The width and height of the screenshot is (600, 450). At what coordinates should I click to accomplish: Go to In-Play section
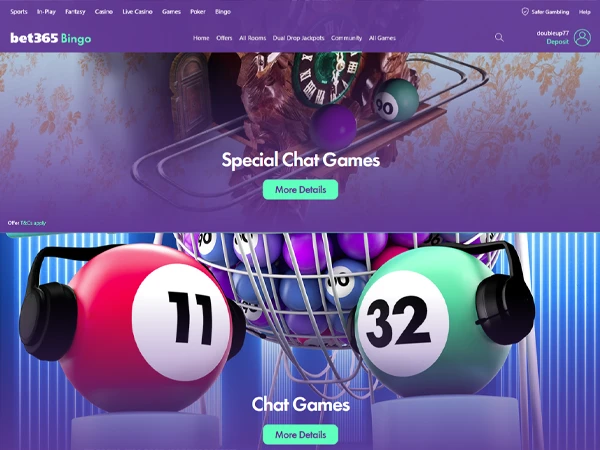tap(46, 12)
